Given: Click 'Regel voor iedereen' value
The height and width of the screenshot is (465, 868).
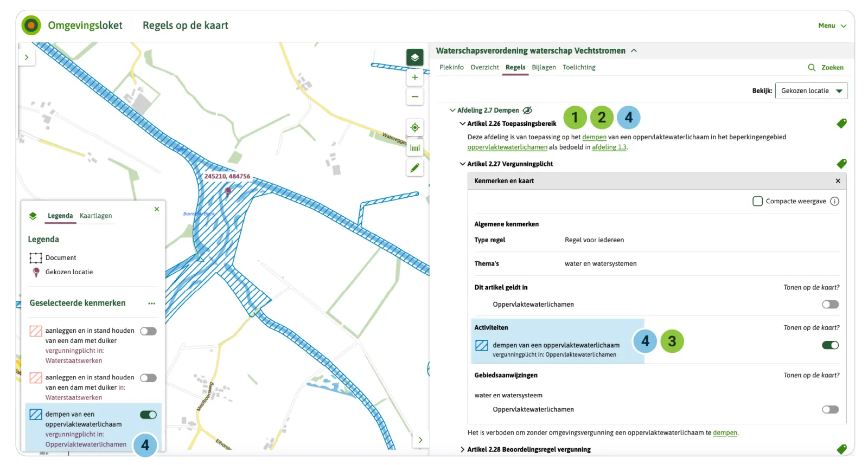Looking at the screenshot, I should (594, 240).
